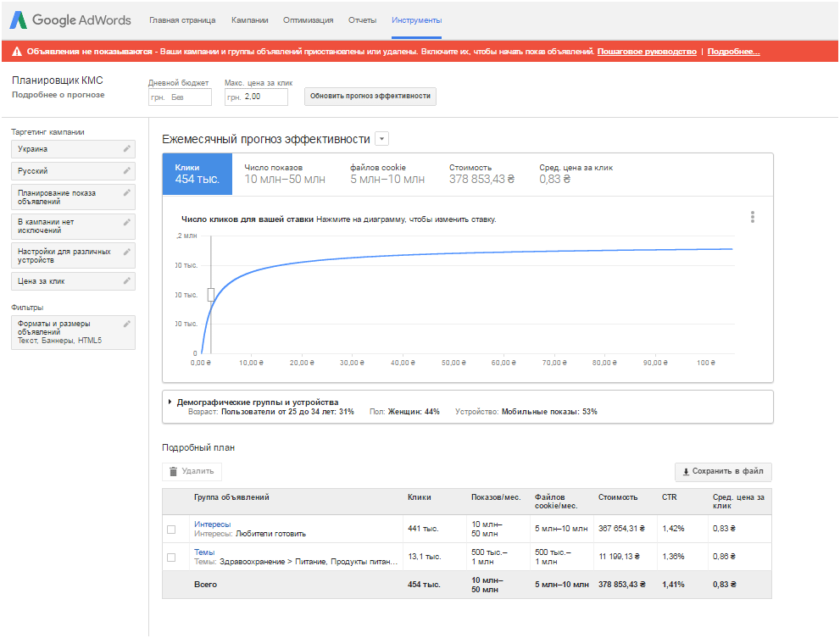This screenshot has width=840, height=638.
Task: Click the Дневной бюджет input field
Action: click(180, 97)
